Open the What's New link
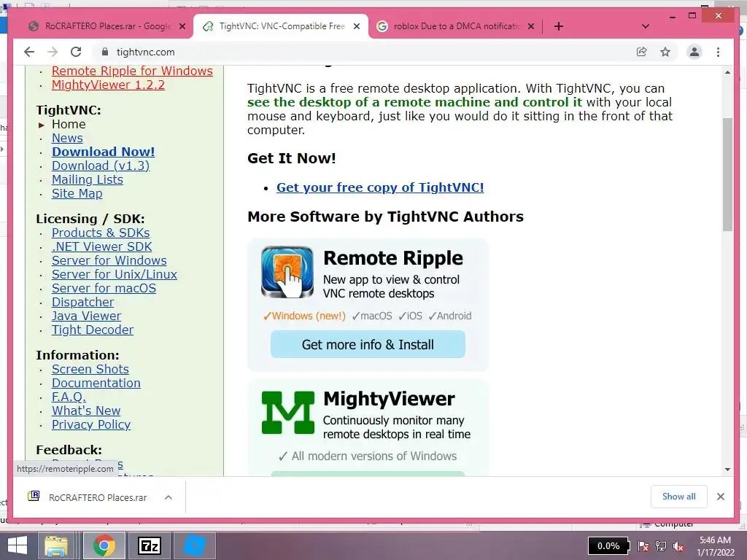Image resolution: width=747 pixels, height=560 pixels. click(86, 411)
